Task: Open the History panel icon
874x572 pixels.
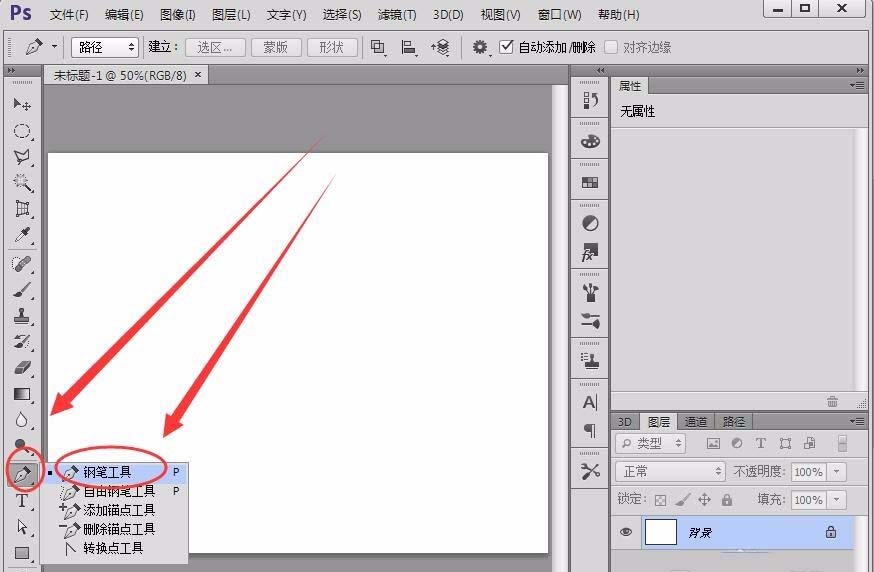Action: click(x=590, y=100)
